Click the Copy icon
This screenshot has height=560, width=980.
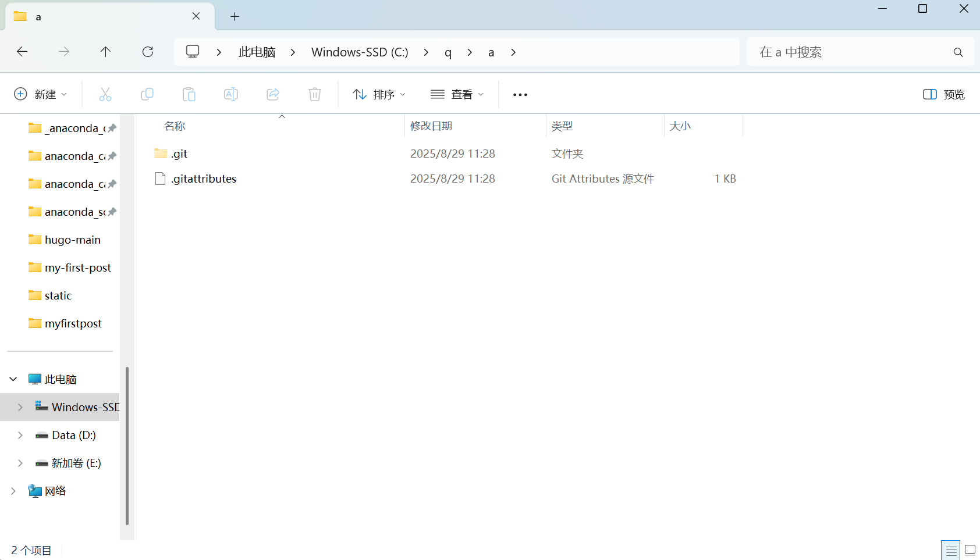click(147, 94)
